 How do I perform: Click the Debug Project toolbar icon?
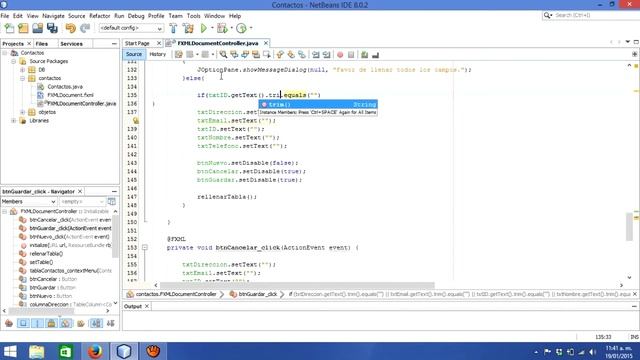coord(222,28)
